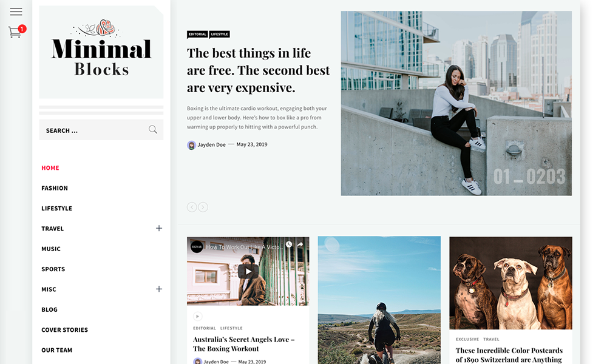Click Jayden Doe author avatar
Viewport: 607px width, 364px height.
click(191, 145)
